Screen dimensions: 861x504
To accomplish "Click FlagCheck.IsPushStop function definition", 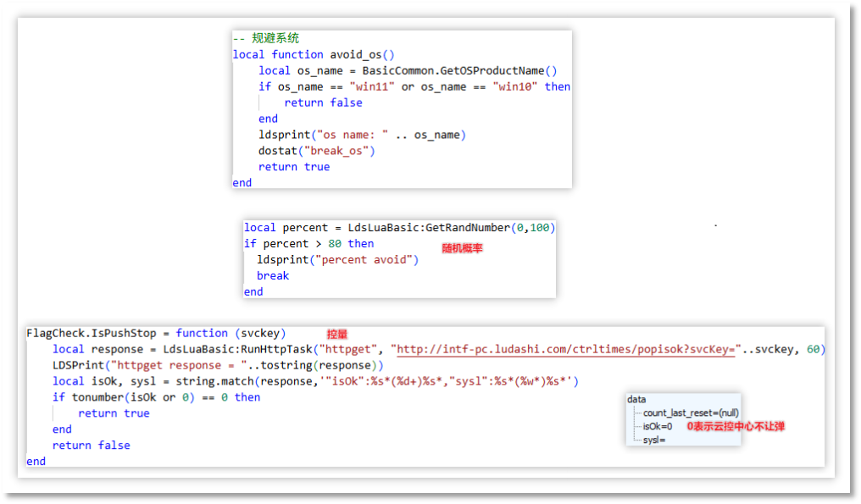I will 97,333.
